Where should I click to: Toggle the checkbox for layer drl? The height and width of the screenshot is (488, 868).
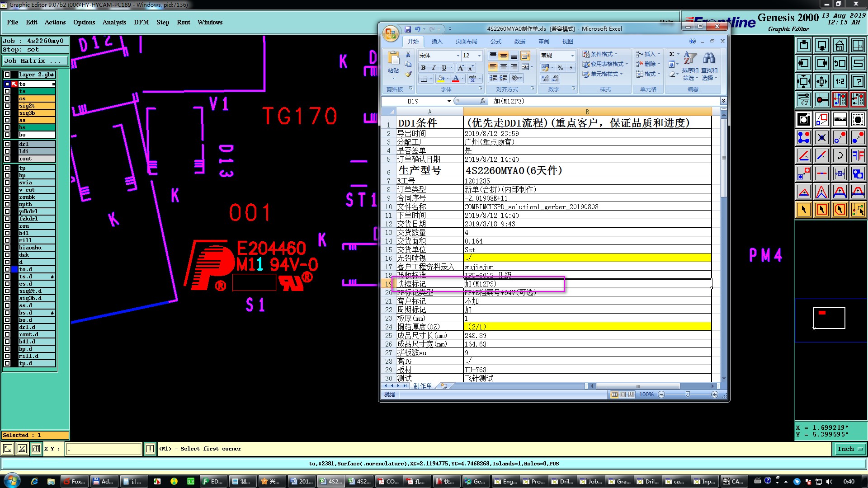(x=7, y=144)
